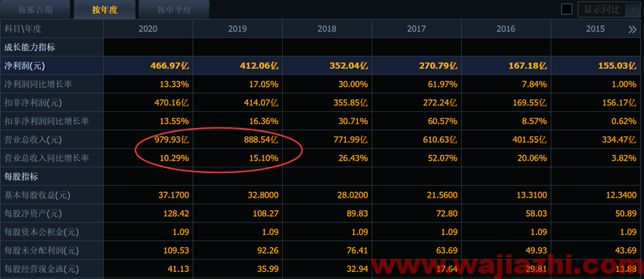Image resolution: width=644 pixels, height=279 pixels.
Task: Click the 35.99 cash flow cell
Action: pos(237,269)
